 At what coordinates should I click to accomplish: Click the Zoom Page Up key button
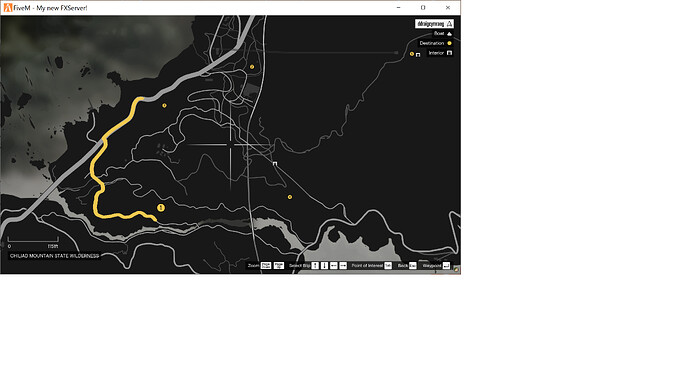(x=279, y=266)
